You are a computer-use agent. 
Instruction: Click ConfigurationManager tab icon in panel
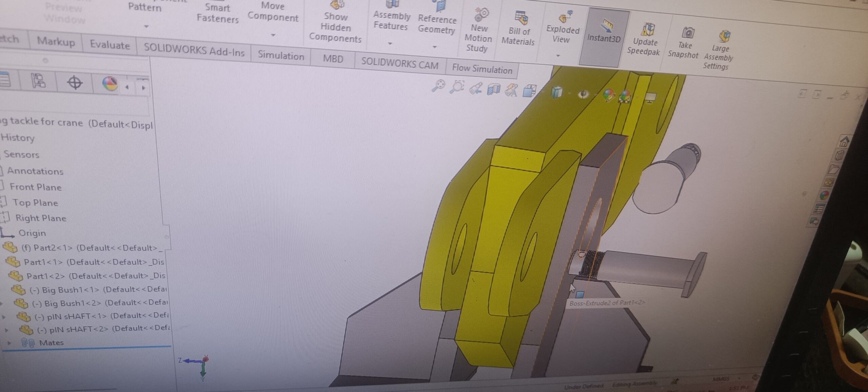pyautogui.click(x=38, y=81)
